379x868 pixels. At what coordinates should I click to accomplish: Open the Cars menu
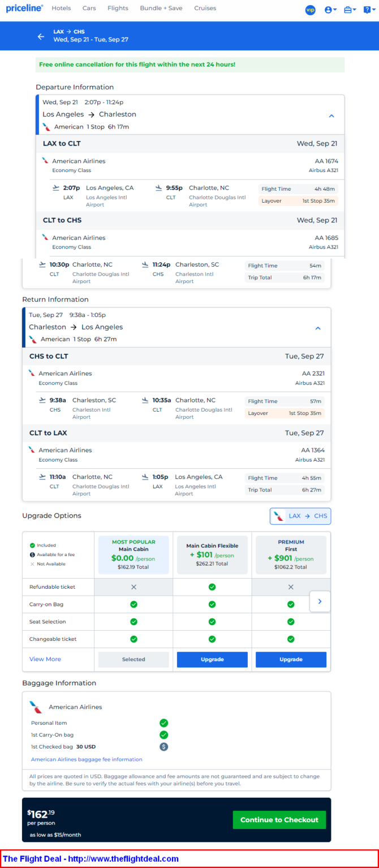pyautogui.click(x=89, y=8)
